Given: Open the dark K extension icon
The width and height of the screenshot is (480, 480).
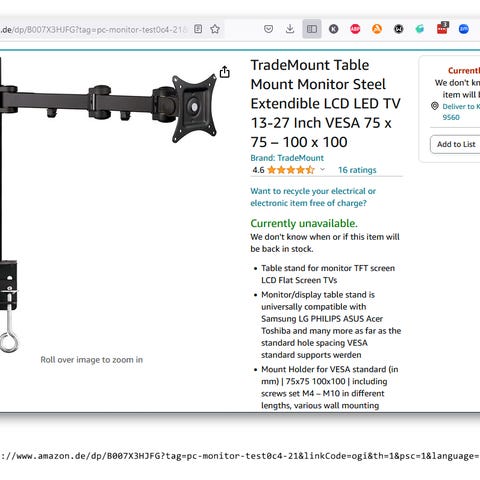Looking at the screenshot, I should click(334, 29).
